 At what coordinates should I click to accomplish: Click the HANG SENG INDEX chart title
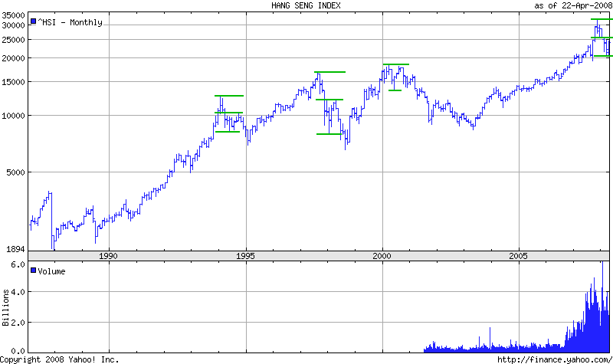pyautogui.click(x=306, y=5)
